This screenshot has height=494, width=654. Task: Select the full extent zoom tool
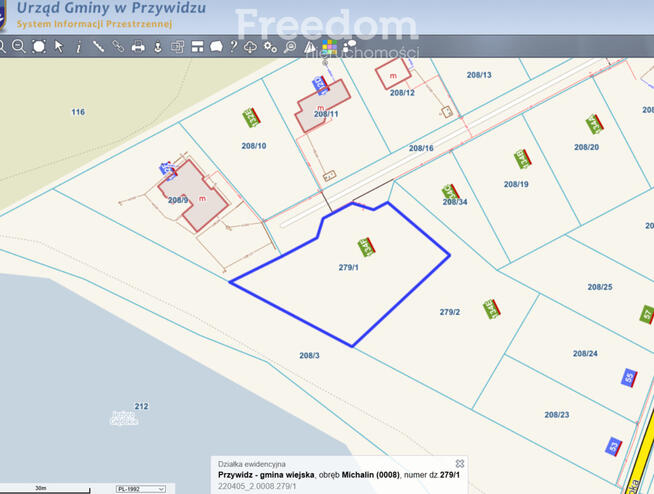[39, 46]
